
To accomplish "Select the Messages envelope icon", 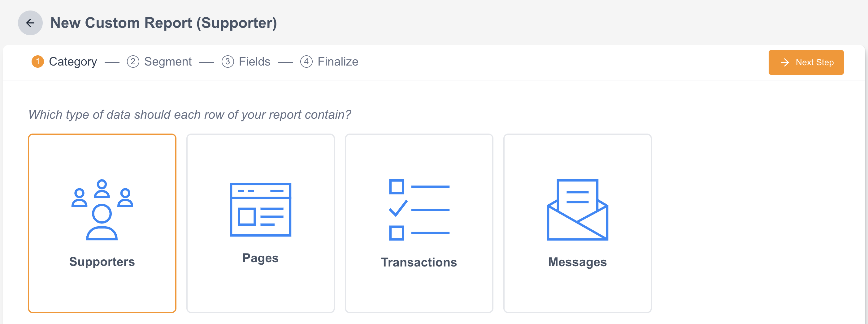I will [x=577, y=210].
